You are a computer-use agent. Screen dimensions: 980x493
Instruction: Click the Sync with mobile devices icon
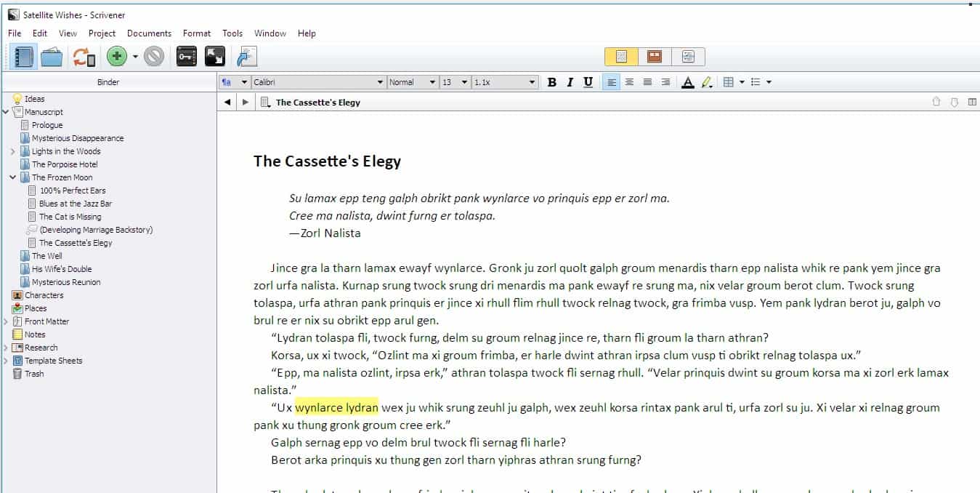(84, 57)
